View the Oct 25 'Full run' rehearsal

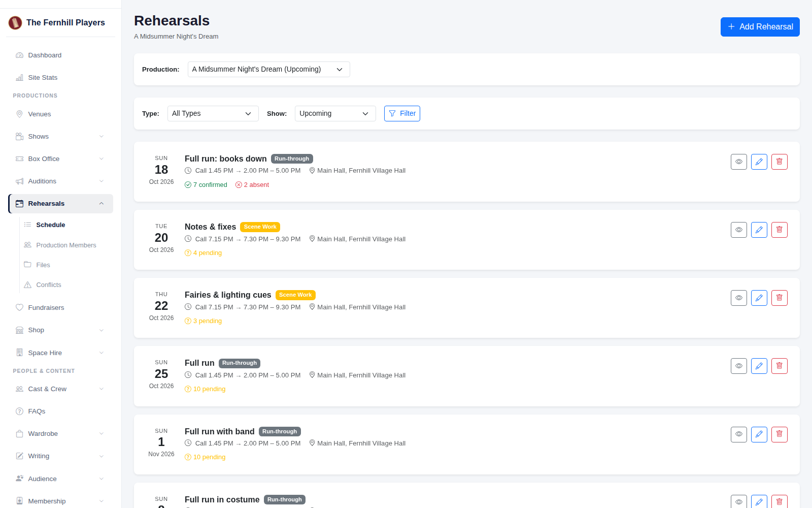(739, 366)
